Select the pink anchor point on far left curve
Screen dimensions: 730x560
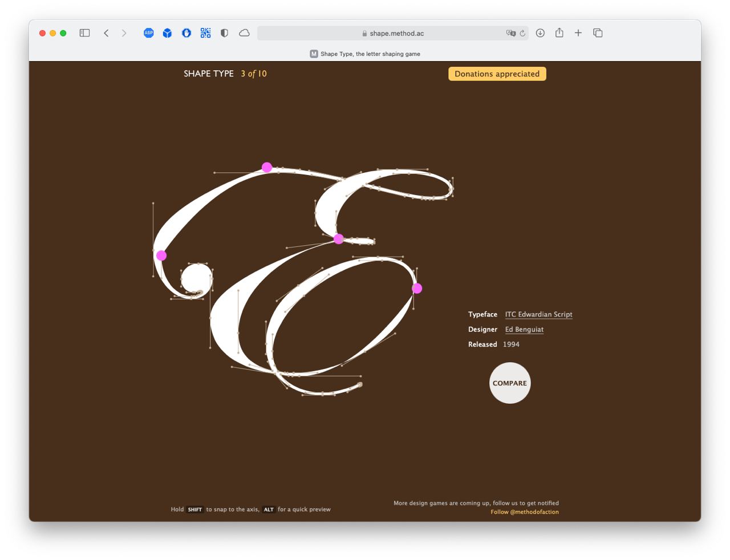click(x=161, y=255)
